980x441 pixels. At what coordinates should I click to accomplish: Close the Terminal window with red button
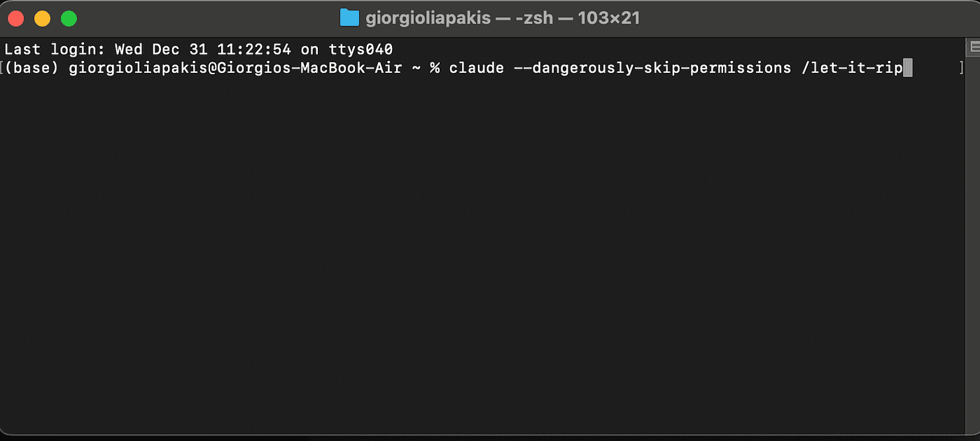15,19
